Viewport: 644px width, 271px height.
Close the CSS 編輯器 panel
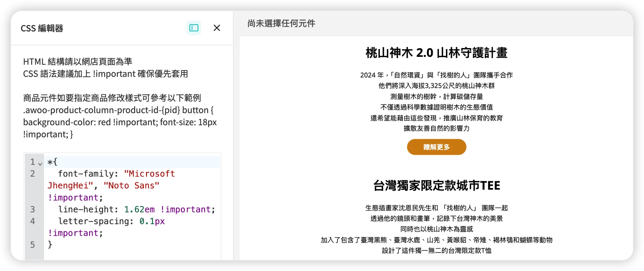217,28
